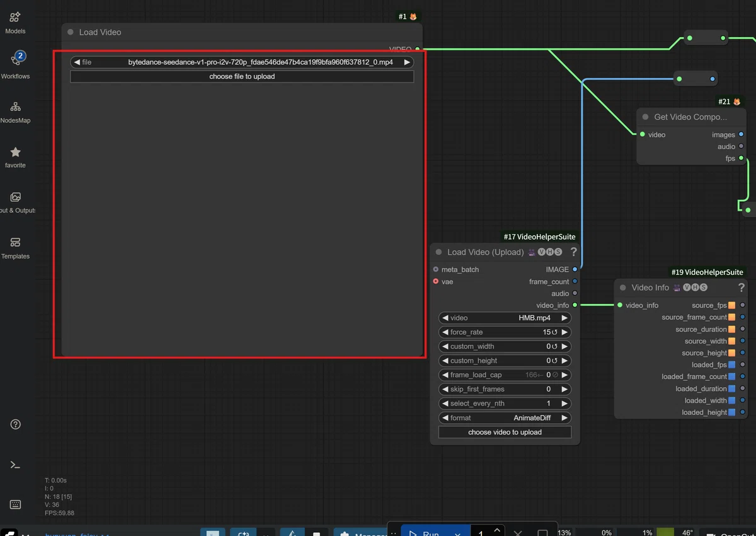The height and width of the screenshot is (536, 756).
Task: Open the Templates sidebar panel
Action: click(x=15, y=248)
